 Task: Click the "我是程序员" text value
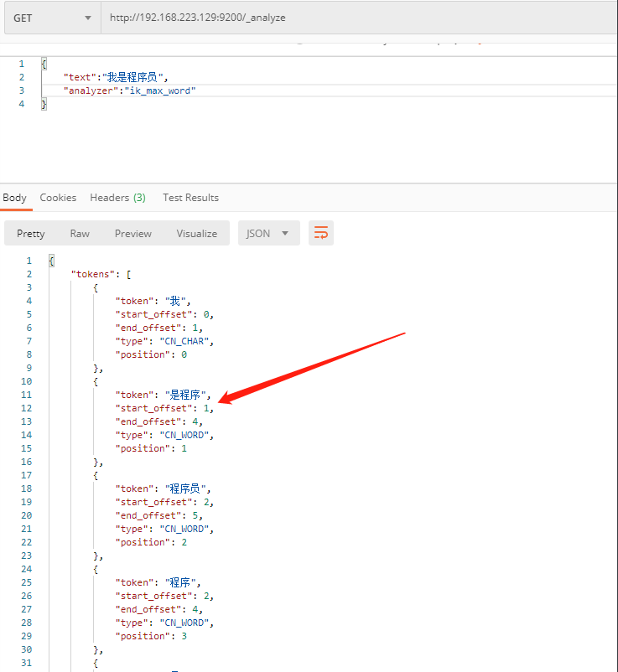(x=132, y=77)
